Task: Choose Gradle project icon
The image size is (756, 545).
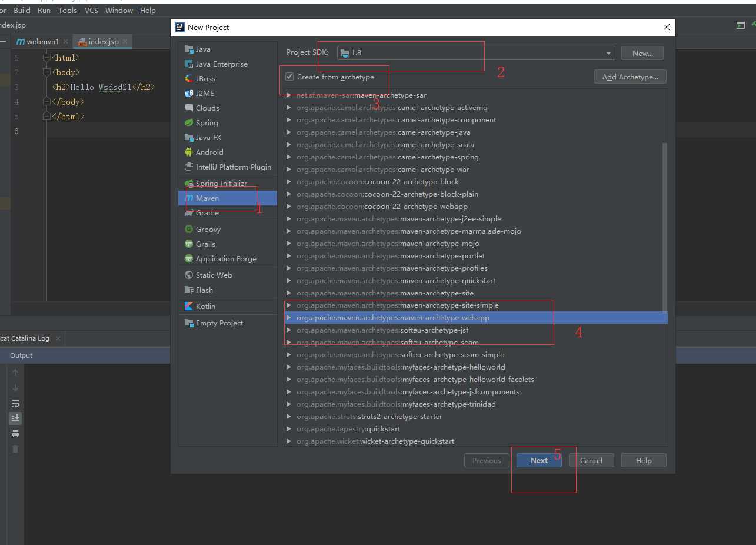Action: tap(188, 213)
